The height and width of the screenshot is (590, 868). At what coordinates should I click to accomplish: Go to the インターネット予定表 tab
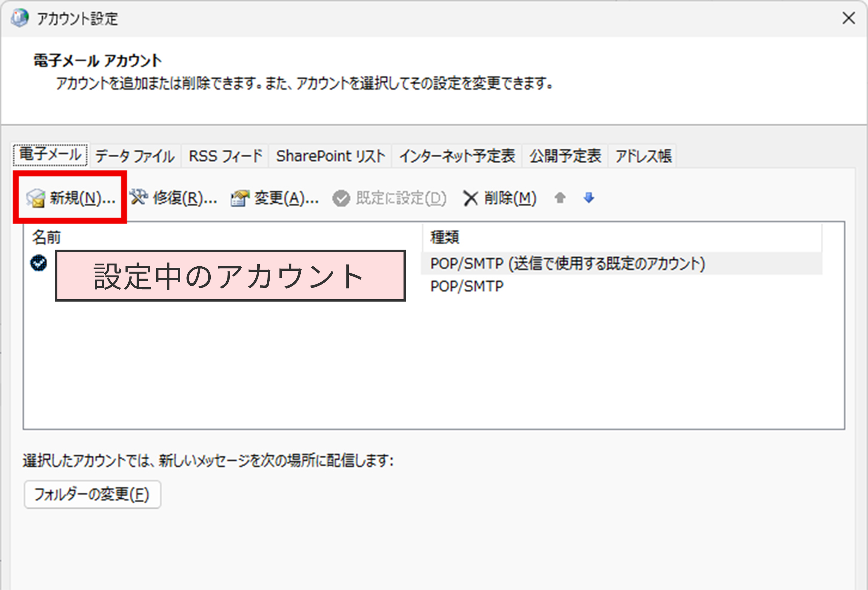click(x=457, y=156)
